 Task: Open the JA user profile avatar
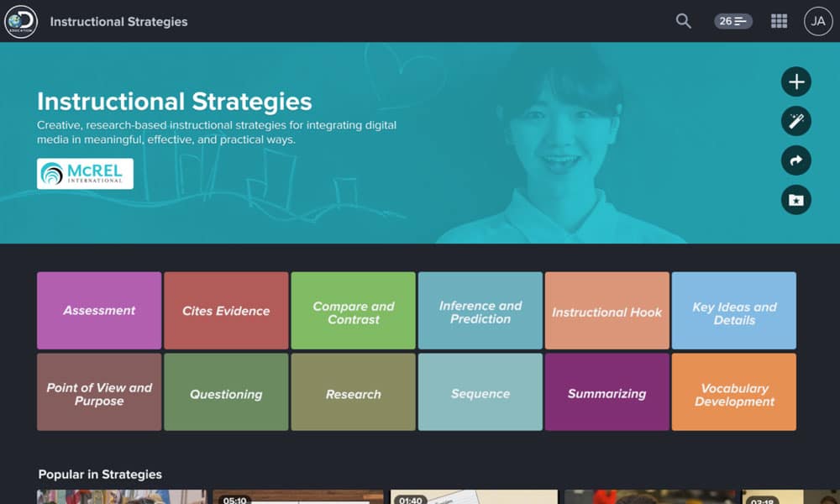tap(816, 20)
